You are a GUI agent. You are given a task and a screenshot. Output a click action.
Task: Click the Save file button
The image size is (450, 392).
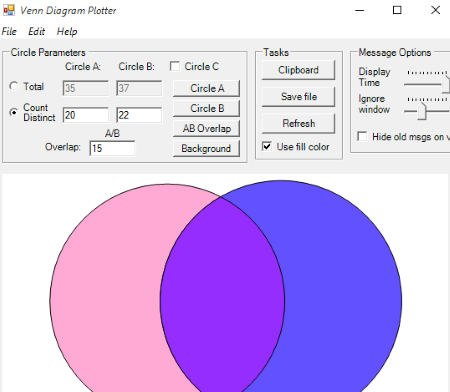pos(298,97)
